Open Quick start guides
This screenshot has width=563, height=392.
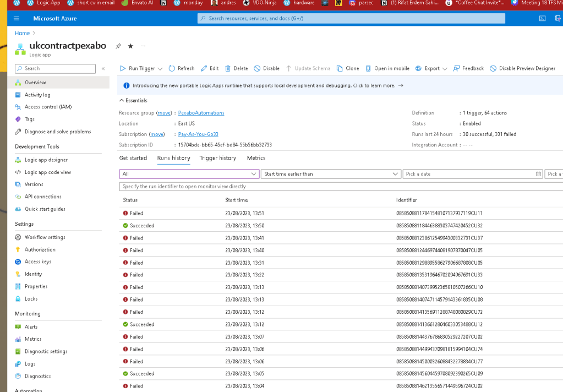click(45, 209)
